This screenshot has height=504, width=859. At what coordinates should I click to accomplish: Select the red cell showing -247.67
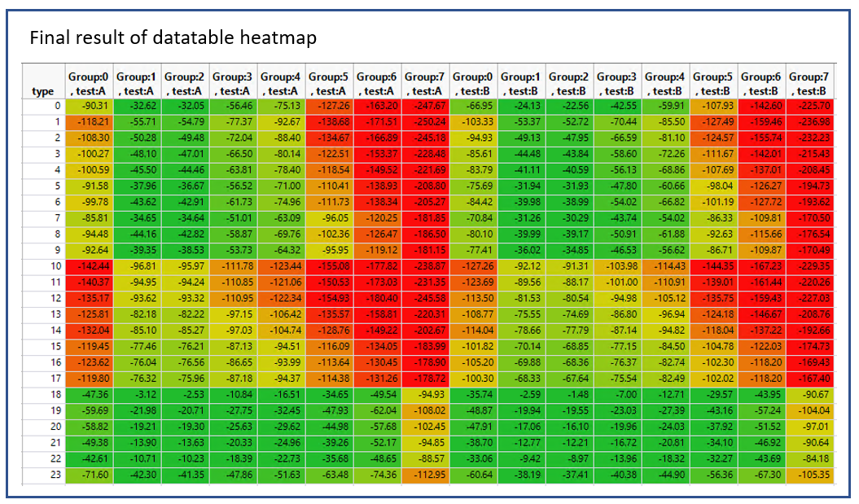(426, 106)
